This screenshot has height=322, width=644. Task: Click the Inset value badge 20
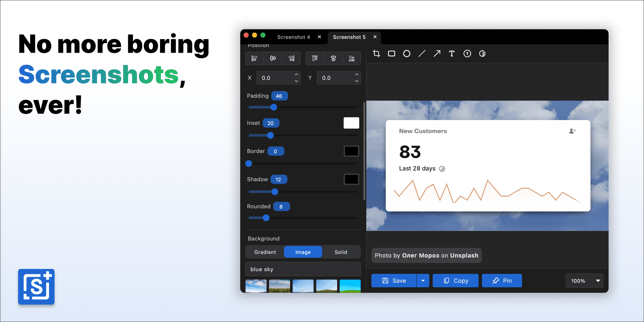coord(271,123)
